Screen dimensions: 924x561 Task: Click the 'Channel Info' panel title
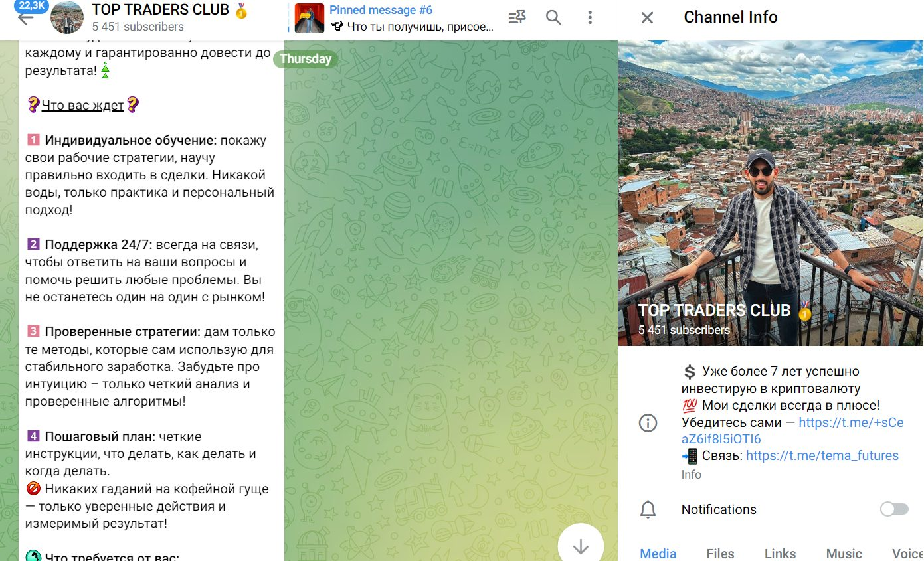coord(731,17)
